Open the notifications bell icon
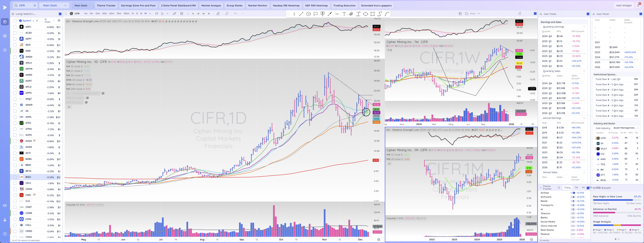Viewport: 644px width, 243px height. click(x=638, y=5)
